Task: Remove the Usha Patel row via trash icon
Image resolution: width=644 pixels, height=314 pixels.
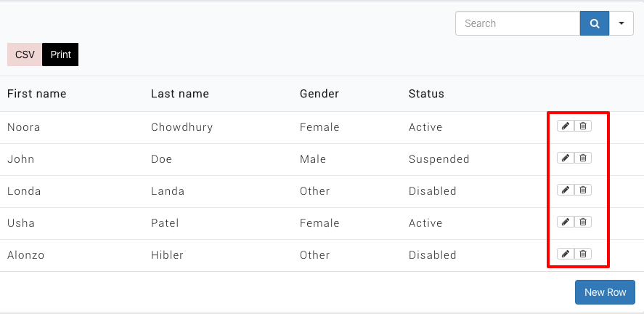Action: point(583,222)
